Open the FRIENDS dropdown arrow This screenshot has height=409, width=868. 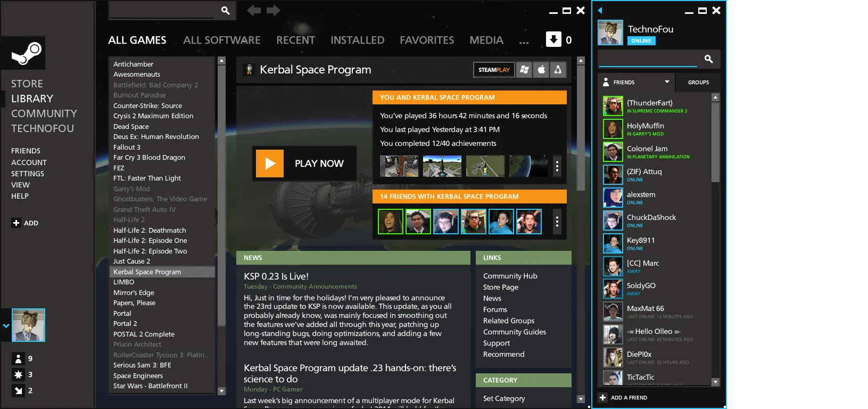click(x=667, y=82)
